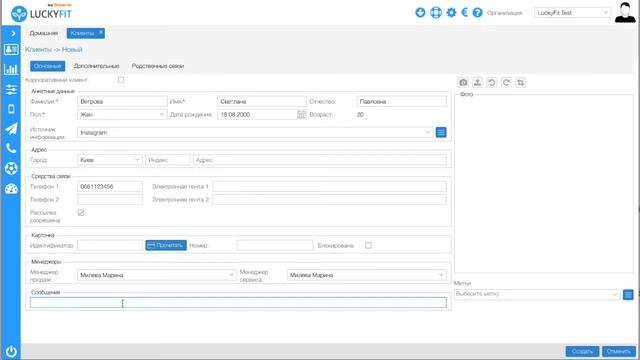The height and width of the screenshot is (360, 640).
Task: Click the Прочитать card read button
Action: [x=166, y=245]
